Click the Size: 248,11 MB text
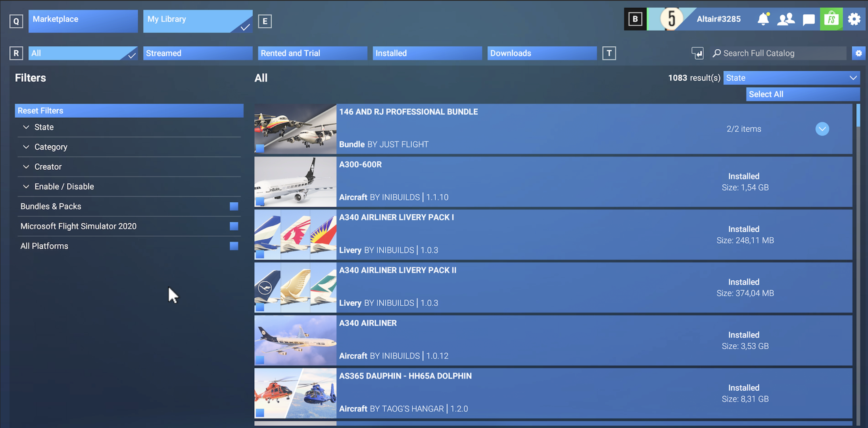The width and height of the screenshot is (868, 428). coord(745,241)
